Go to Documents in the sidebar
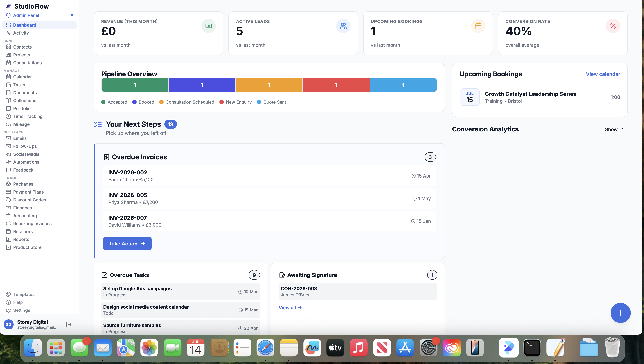 tap(39, 92)
